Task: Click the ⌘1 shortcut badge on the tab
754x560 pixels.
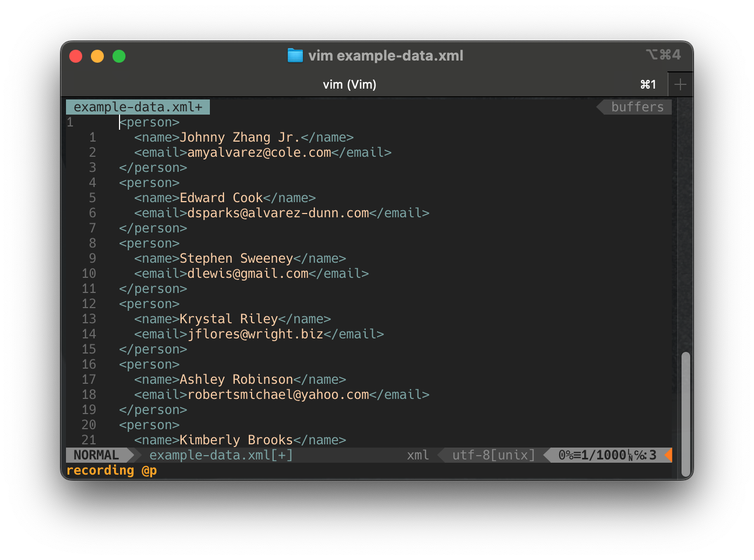Action: (x=648, y=84)
